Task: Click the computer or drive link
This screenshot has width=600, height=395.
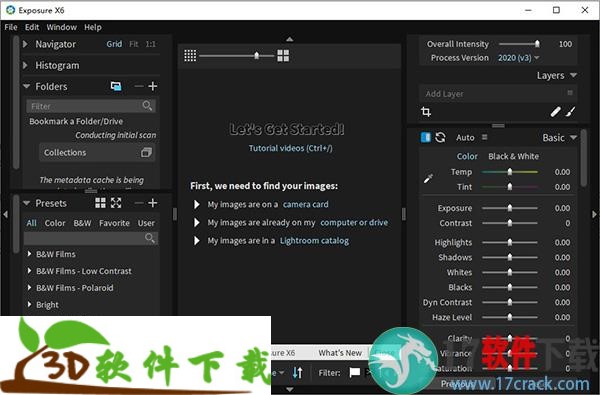Action: pos(354,222)
